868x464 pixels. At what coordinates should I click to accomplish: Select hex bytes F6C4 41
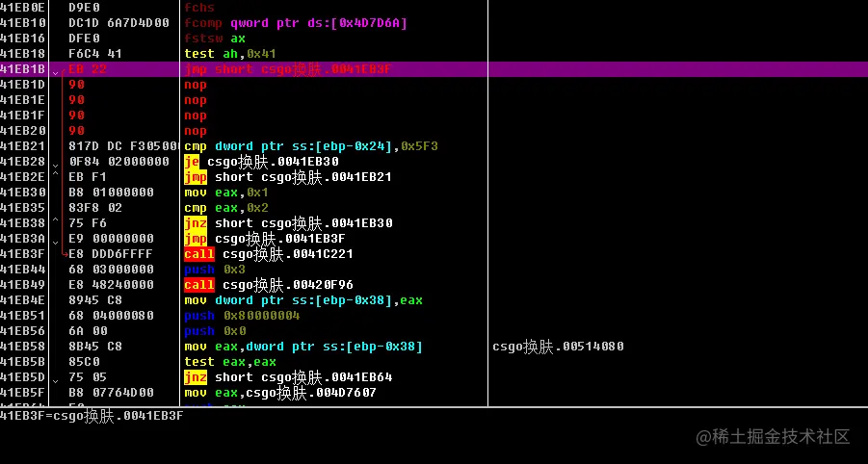click(x=95, y=54)
